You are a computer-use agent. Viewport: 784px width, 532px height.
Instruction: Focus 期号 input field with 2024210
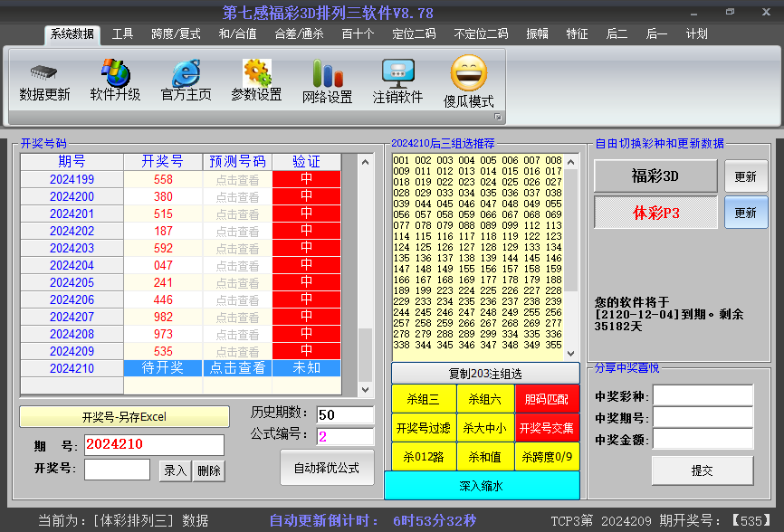tap(154, 444)
